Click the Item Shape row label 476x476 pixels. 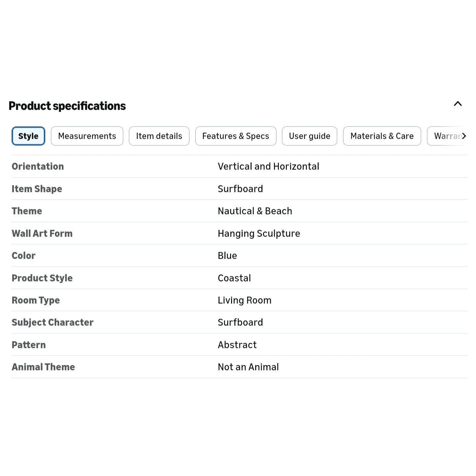[37, 189]
